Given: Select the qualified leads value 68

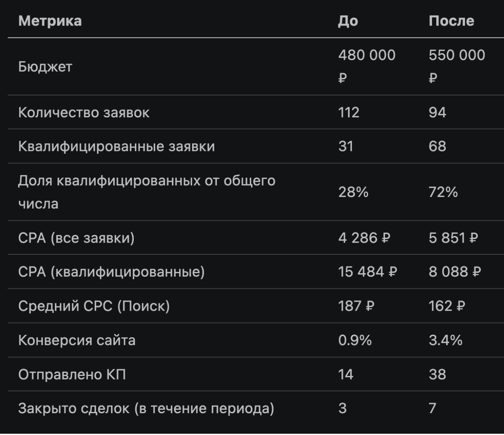Looking at the screenshot, I should pyautogui.click(x=437, y=146).
